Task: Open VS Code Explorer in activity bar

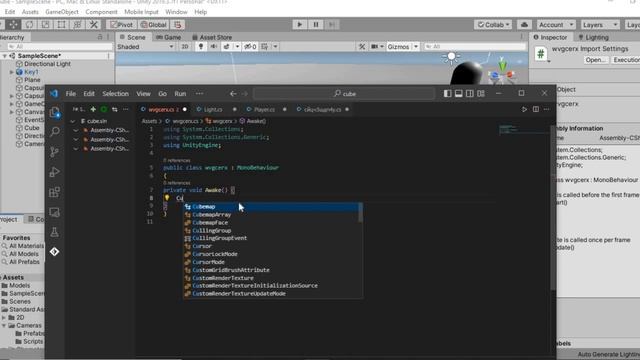Action: (55, 112)
